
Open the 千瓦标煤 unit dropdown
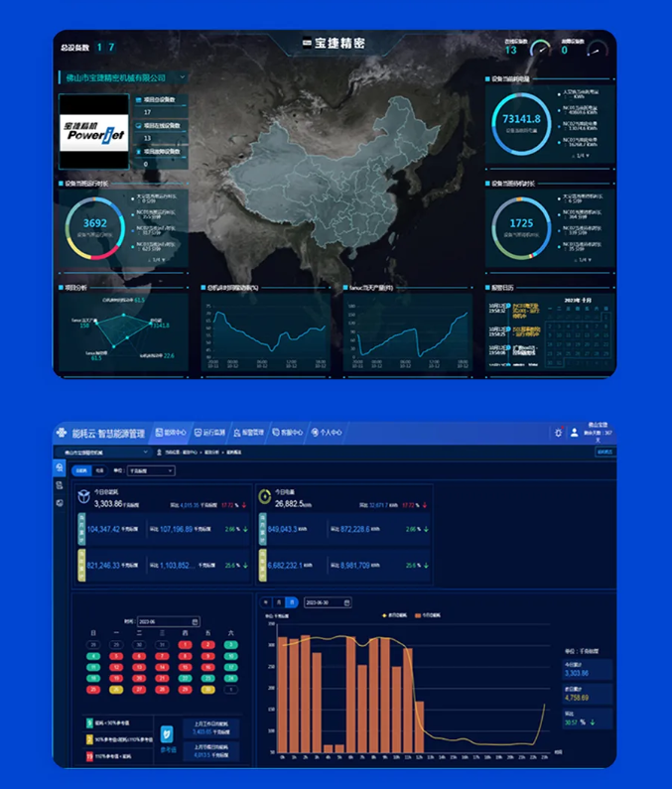point(151,468)
